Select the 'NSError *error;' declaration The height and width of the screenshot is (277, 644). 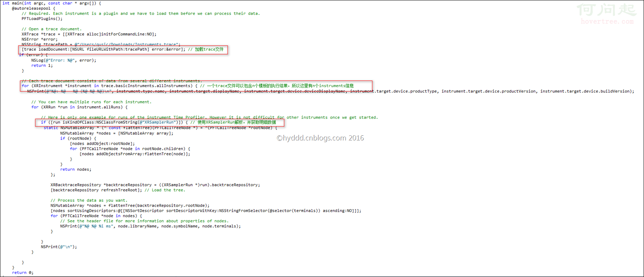(39, 39)
